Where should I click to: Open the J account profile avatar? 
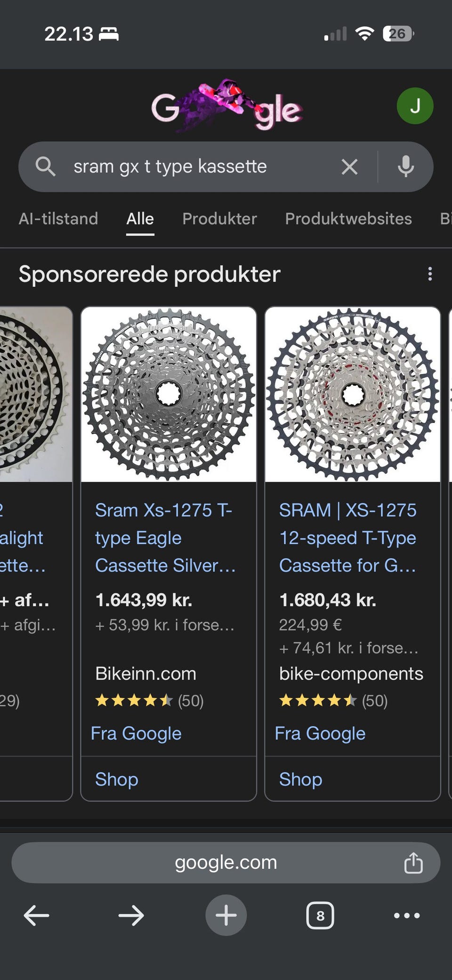(x=415, y=106)
